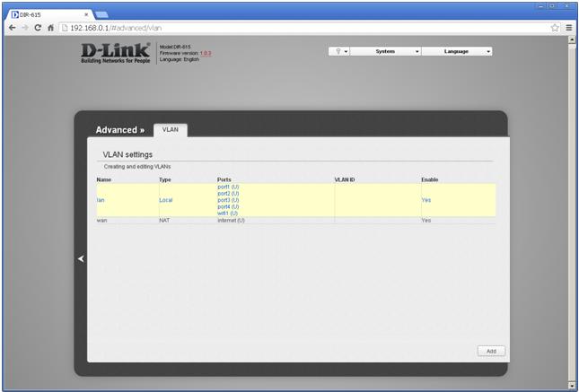Click the wan VLAN row

tap(102, 220)
